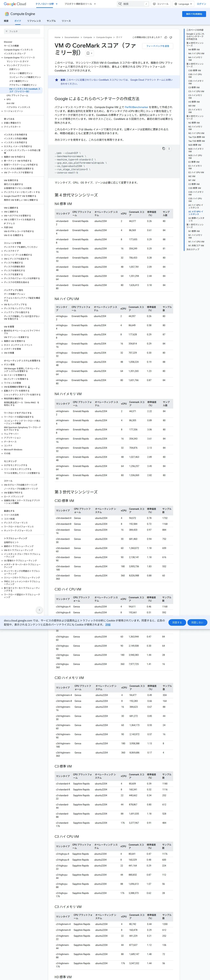Screen dimensions: 210x980
Task: Click the 第 4 世代マシンシリーズ heading
Action: point(76,195)
